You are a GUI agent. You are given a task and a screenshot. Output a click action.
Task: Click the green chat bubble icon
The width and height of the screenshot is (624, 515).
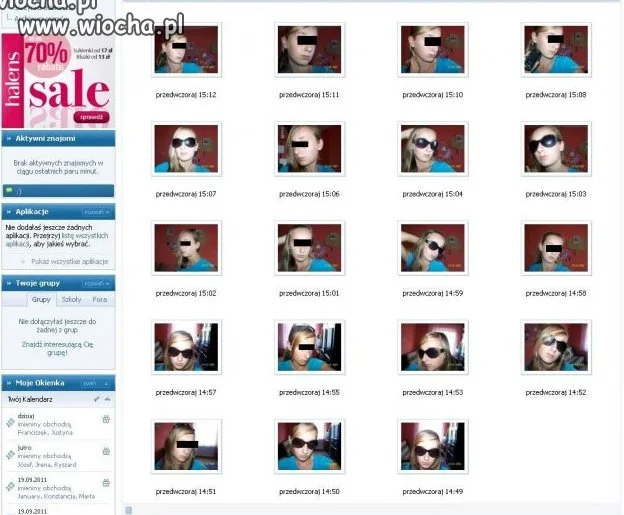(9, 191)
